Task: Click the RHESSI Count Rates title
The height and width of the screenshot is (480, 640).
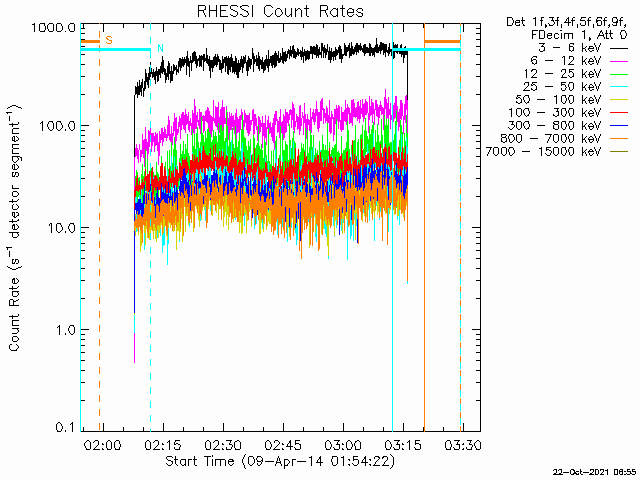Action: click(x=280, y=11)
